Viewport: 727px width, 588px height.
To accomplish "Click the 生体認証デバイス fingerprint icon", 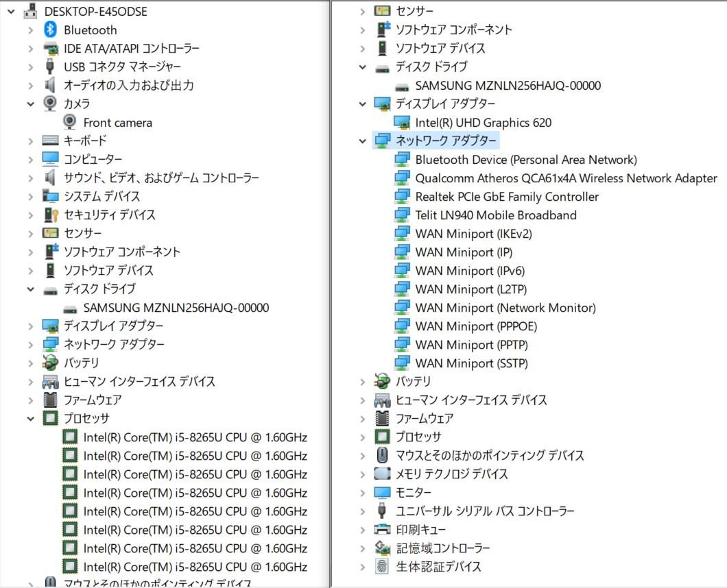I will pos(382,566).
